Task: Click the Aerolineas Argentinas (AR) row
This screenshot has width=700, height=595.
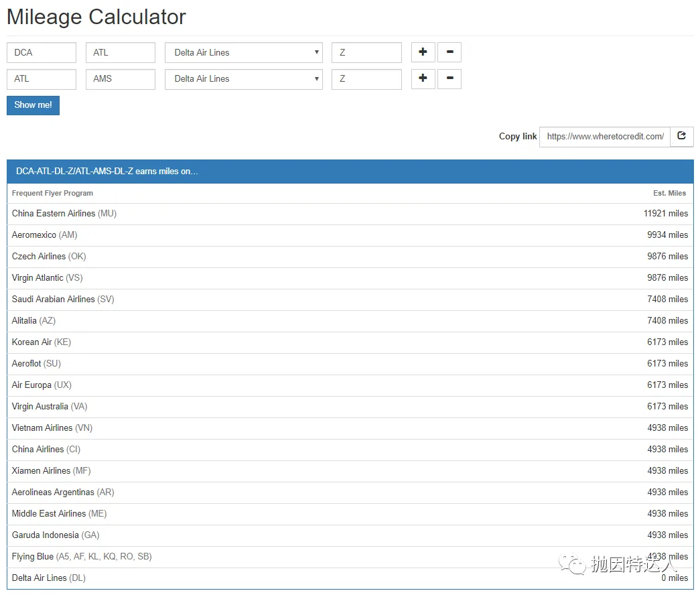Action: point(350,492)
